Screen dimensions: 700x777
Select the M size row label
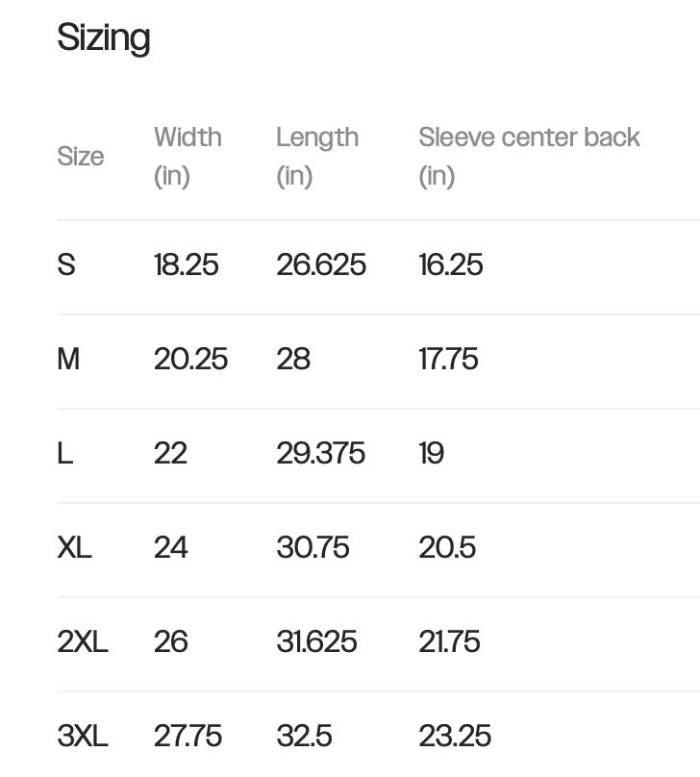click(x=68, y=359)
